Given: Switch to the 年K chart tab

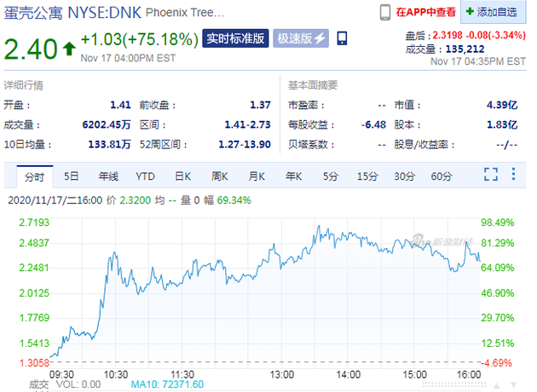Looking at the screenshot, I should pyautogui.click(x=293, y=176).
